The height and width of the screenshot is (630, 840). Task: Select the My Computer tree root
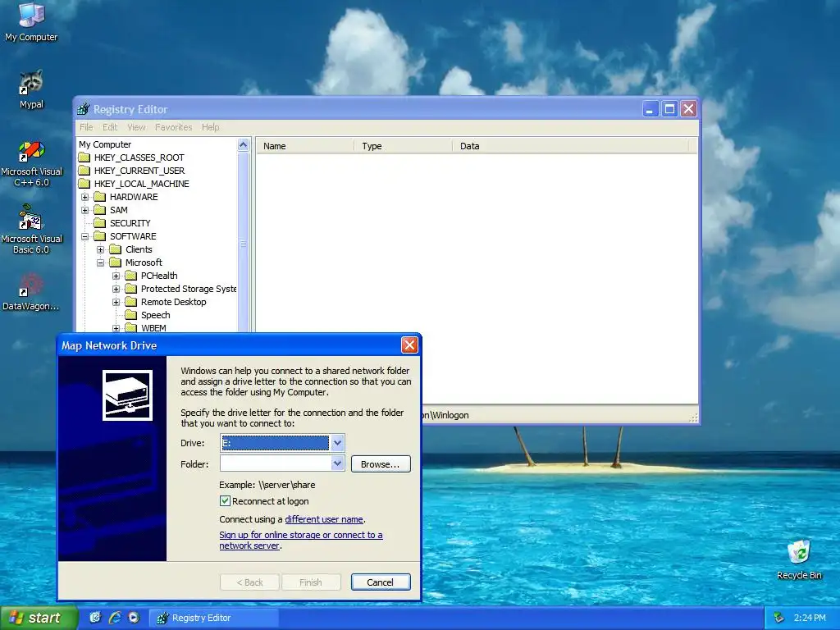coord(105,144)
